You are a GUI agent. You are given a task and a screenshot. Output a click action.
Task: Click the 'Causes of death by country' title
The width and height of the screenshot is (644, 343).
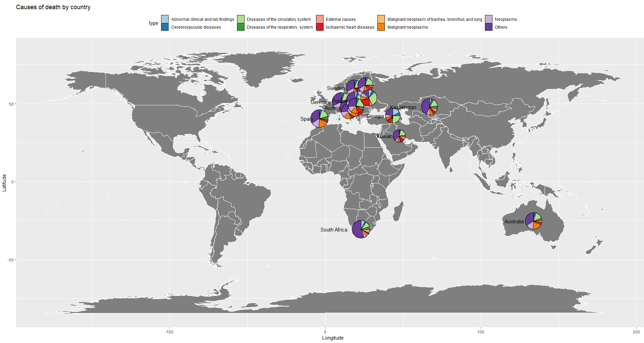pyautogui.click(x=53, y=7)
